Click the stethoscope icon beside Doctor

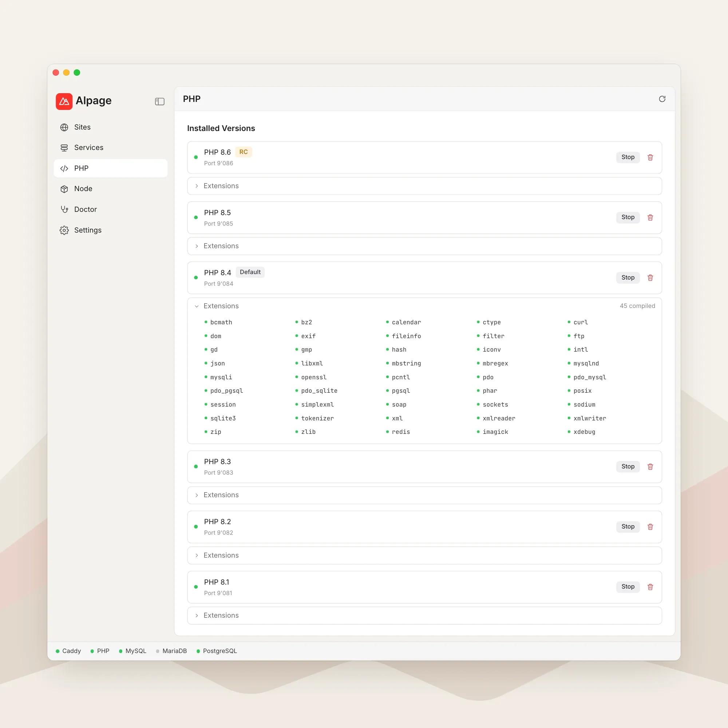click(64, 210)
